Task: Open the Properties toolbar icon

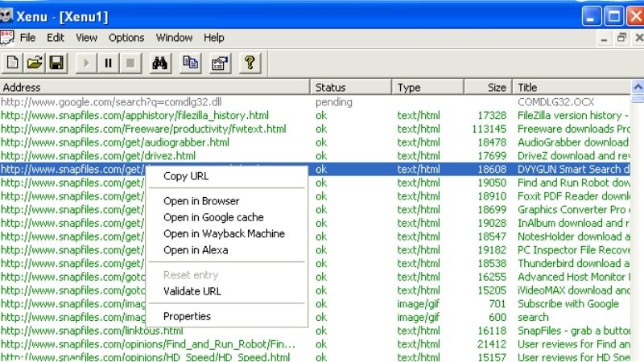Action: (x=220, y=63)
